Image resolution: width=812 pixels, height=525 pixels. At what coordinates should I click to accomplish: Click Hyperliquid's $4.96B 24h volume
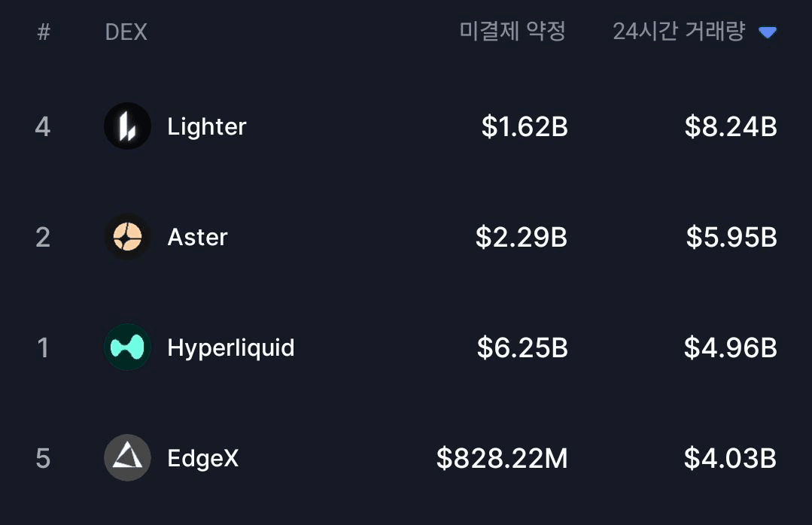point(730,347)
